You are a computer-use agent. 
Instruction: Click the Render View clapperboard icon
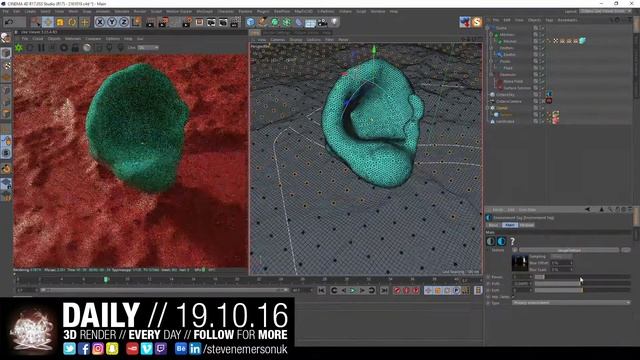click(150, 22)
